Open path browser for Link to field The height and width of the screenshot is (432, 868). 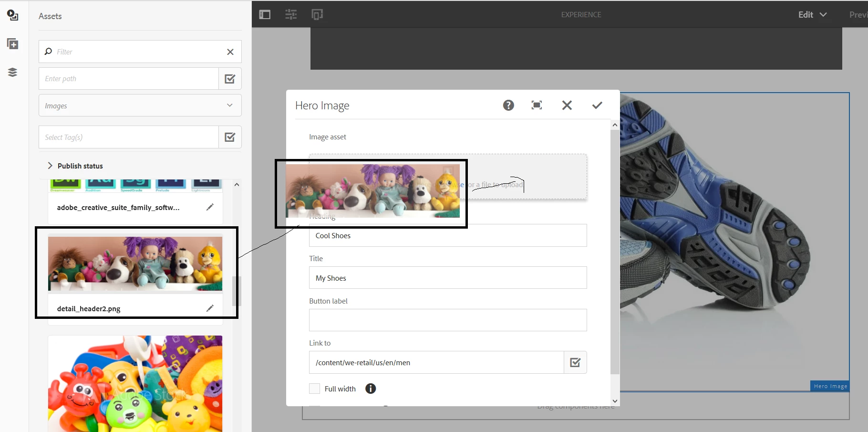[x=575, y=362]
